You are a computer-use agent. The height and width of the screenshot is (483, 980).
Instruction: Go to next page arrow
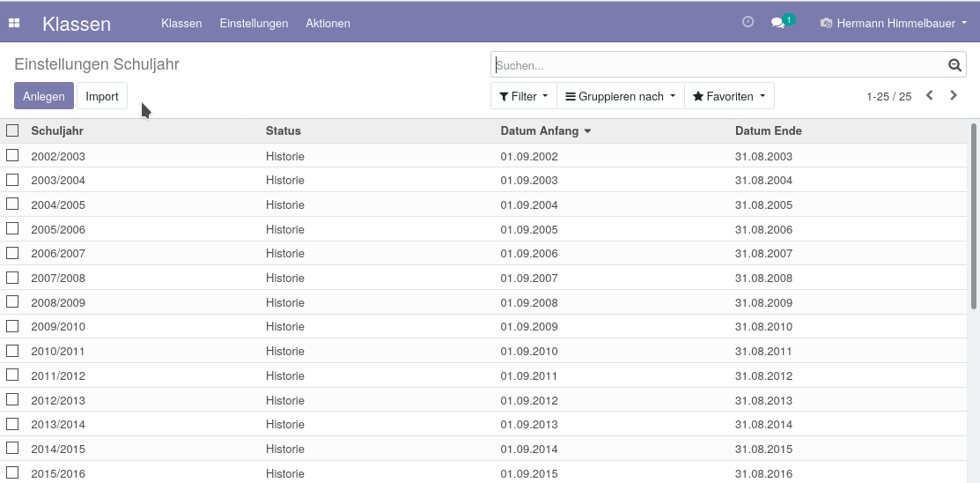(x=953, y=95)
